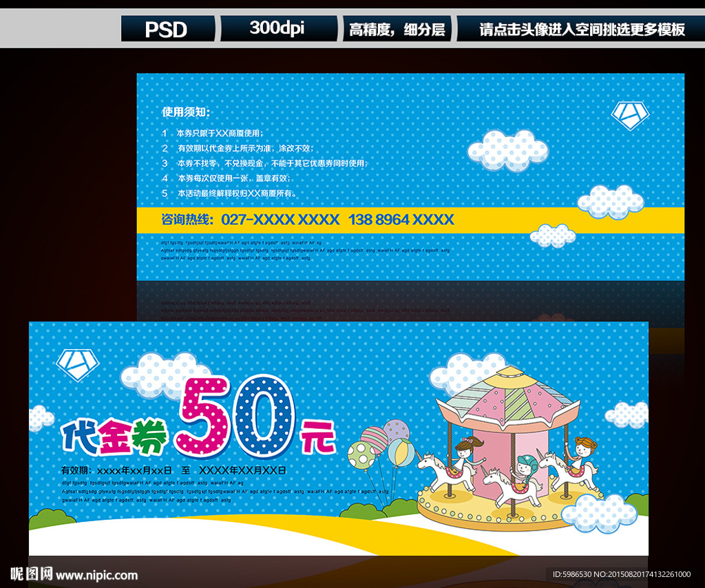Click the 300dpi resolution badge
The width and height of the screenshot is (705, 588).
point(278,28)
